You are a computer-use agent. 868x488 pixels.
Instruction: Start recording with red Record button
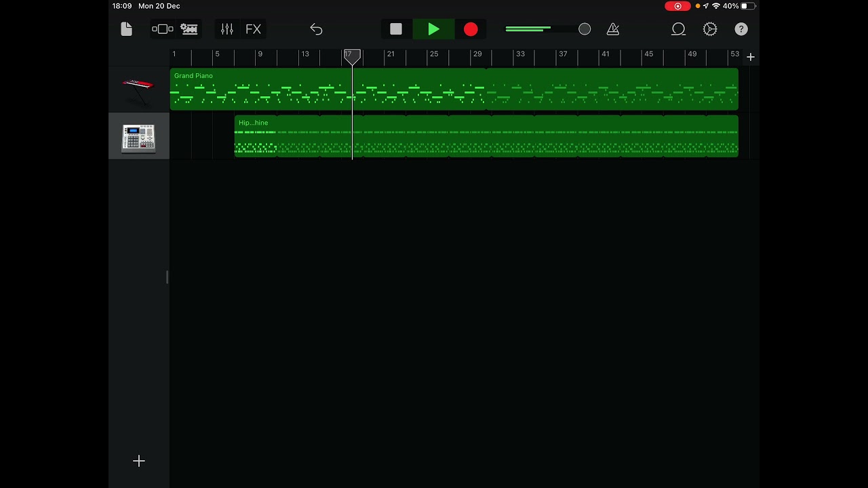coord(471,29)
